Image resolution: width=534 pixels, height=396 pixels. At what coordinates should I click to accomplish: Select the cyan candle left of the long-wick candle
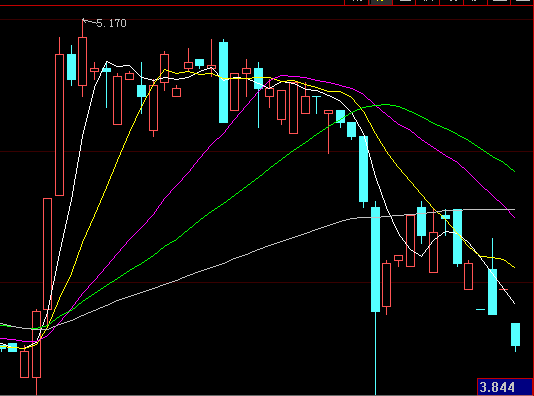[363, 169]
